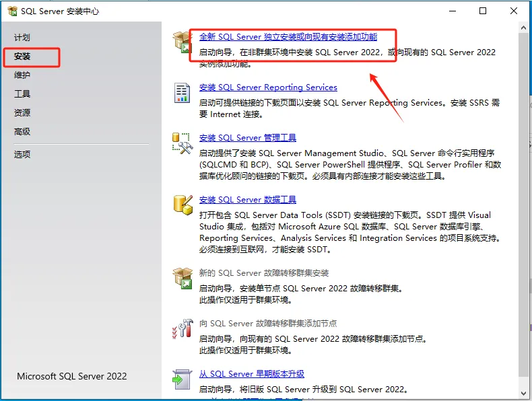Screen dimensions: 532x401
Task: Click the Reporting Services document icon
Action: (x=182, y=93)
